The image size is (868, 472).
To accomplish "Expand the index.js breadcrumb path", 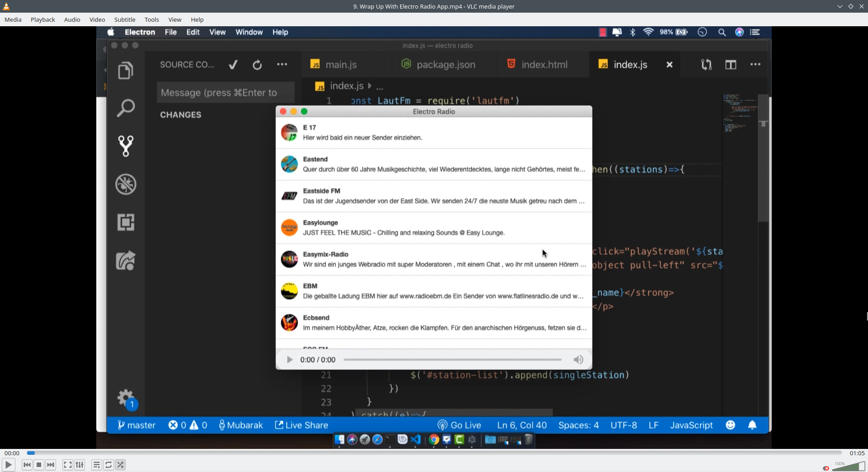I will point(347,86).
